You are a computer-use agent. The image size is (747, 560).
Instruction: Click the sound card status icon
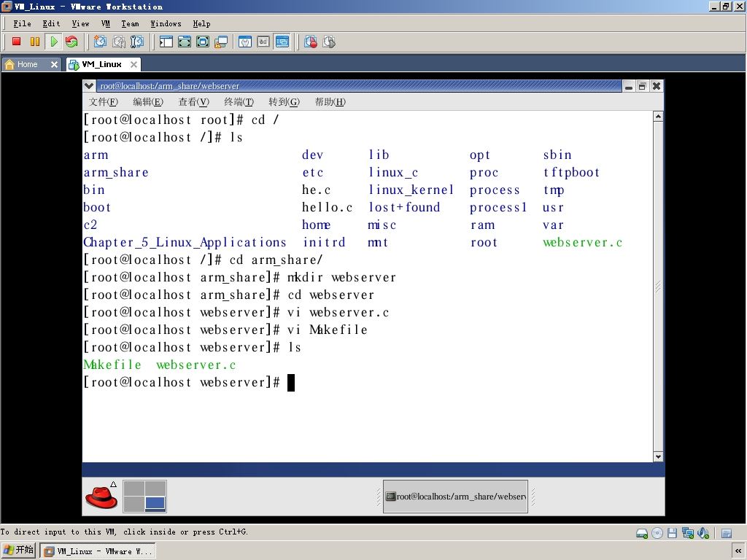(703, 533)
